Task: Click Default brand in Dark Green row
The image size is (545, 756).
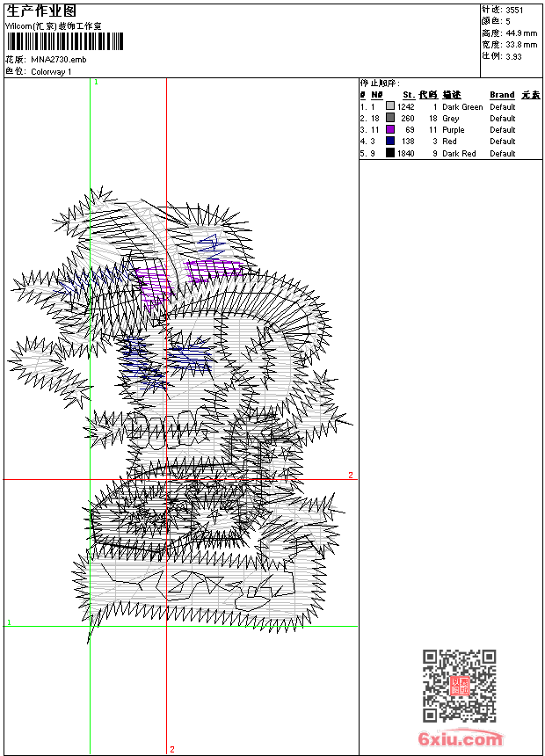Action: tap(503, 106)
